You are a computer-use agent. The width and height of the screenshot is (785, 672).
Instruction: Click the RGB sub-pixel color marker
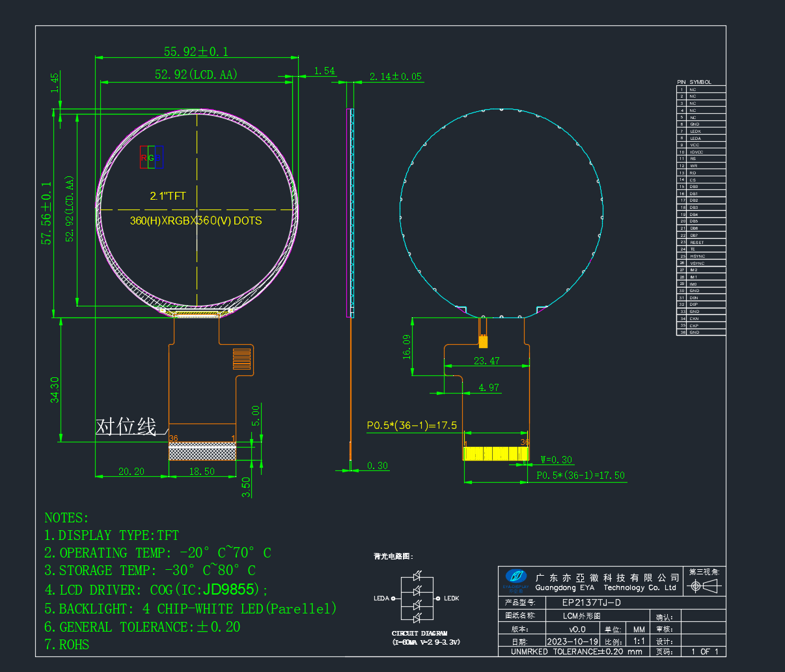pos(152,157)
